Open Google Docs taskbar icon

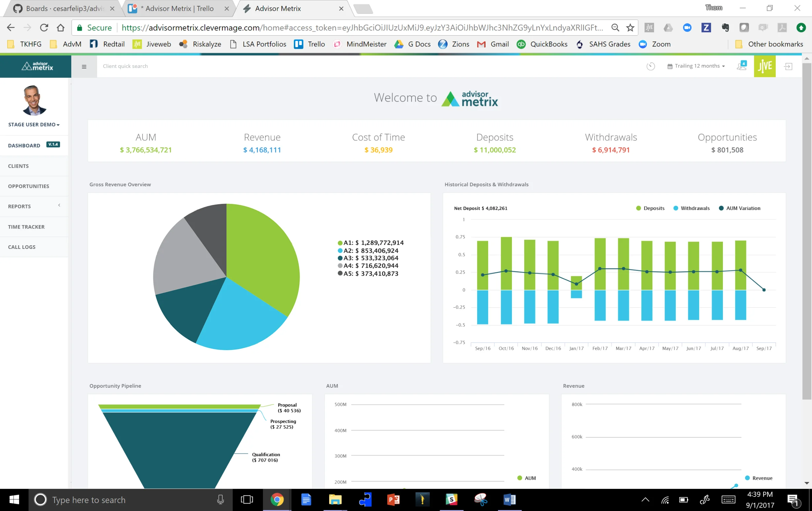tap(306, 499)
